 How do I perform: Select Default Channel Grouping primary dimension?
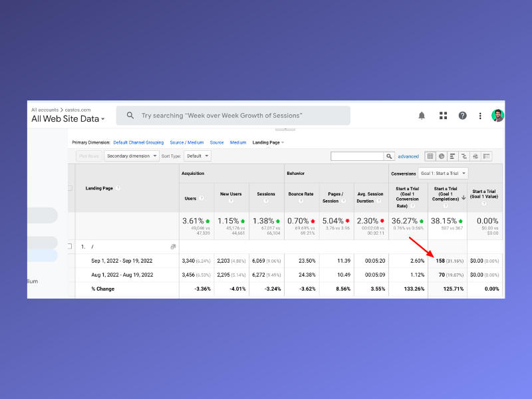(x=138, y=142)
